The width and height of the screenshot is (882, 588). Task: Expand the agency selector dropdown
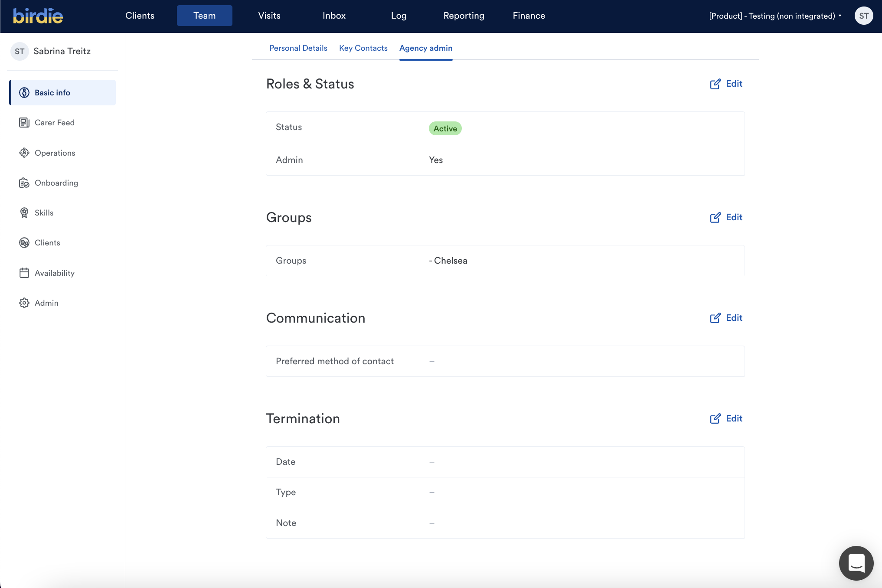[x=775, y=16]
